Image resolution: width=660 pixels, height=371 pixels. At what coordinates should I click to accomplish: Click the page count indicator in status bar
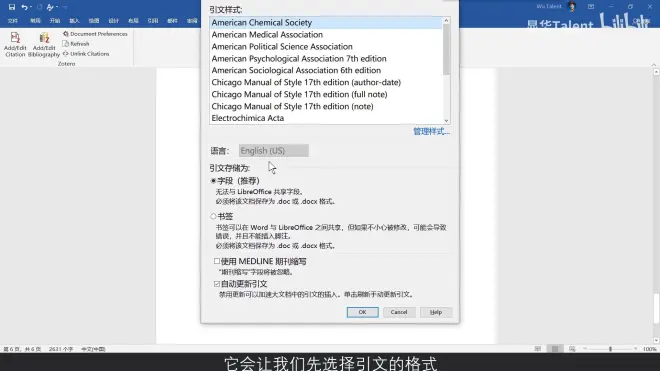tap(22, 349)
